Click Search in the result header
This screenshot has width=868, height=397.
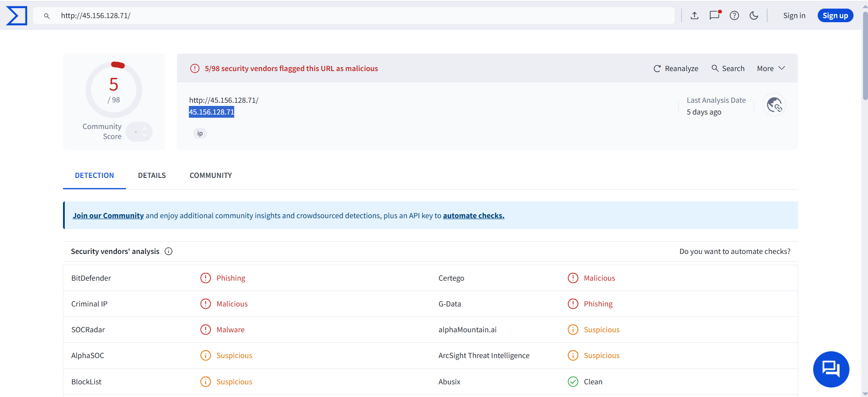pos(728,68)
